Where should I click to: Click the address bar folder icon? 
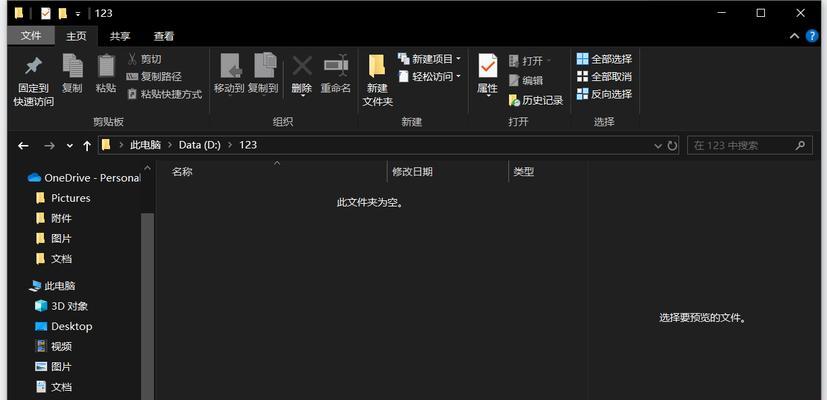(x=106, y=145)
